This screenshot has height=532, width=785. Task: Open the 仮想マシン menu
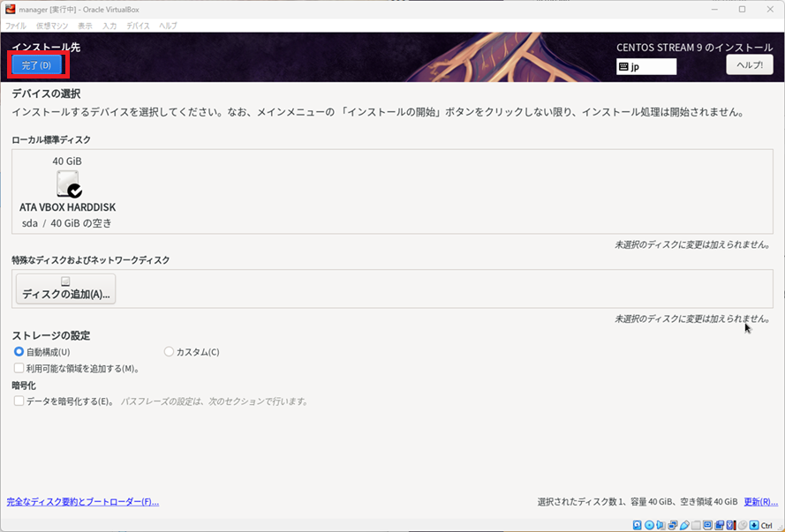point(52,26)
